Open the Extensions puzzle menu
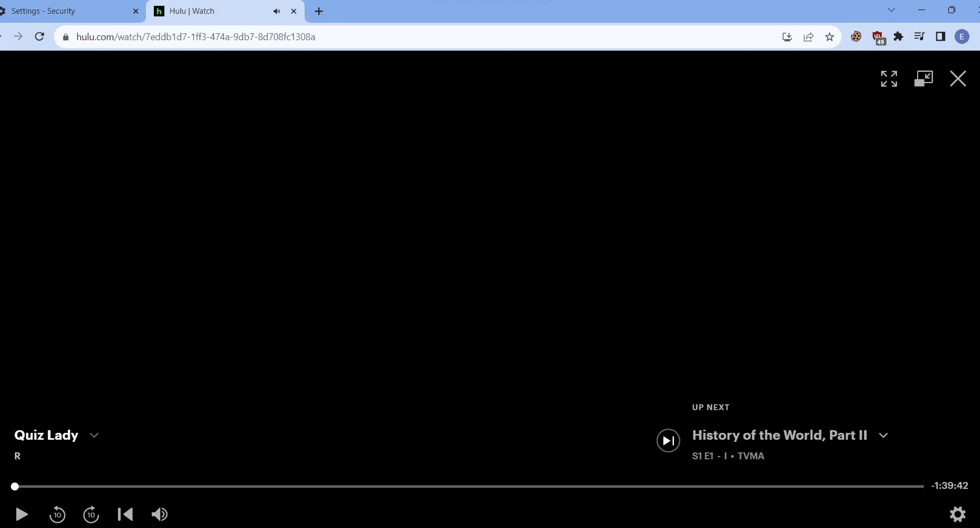 (898, 36)
